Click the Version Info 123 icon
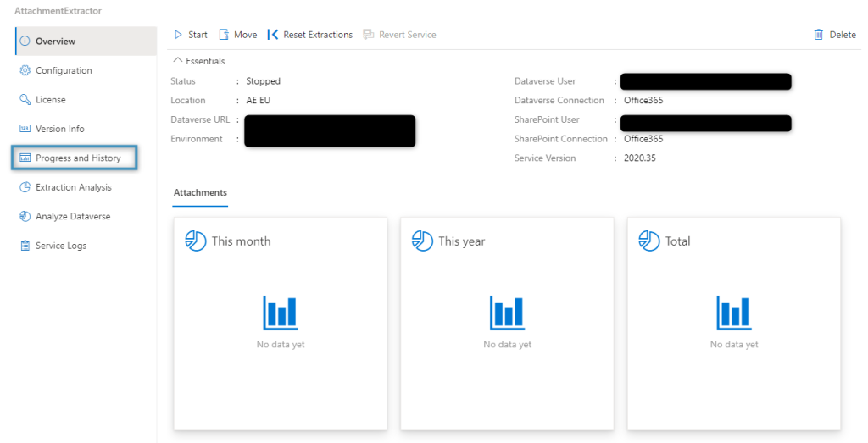This screenshot has height=443, width=868. click(25, 128)
